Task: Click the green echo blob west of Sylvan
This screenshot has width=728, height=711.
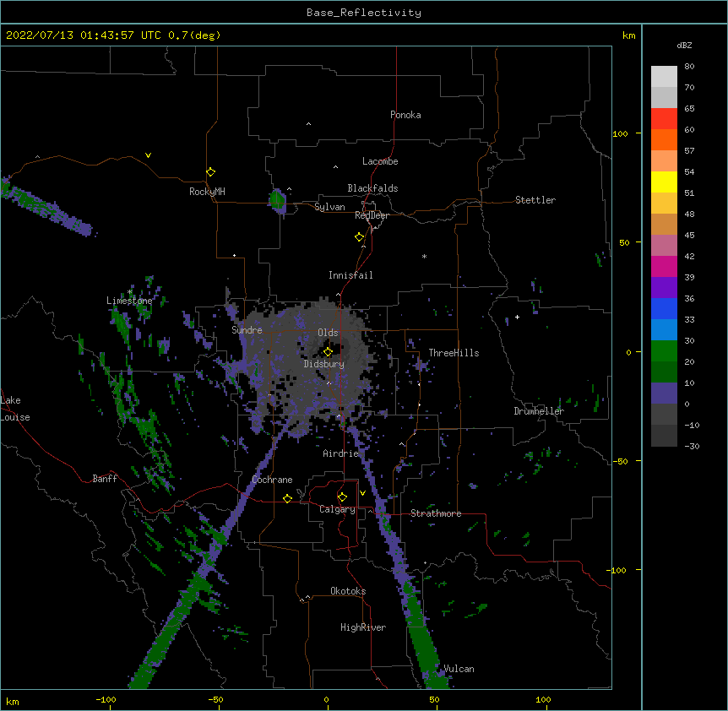Action: [277, 200]
